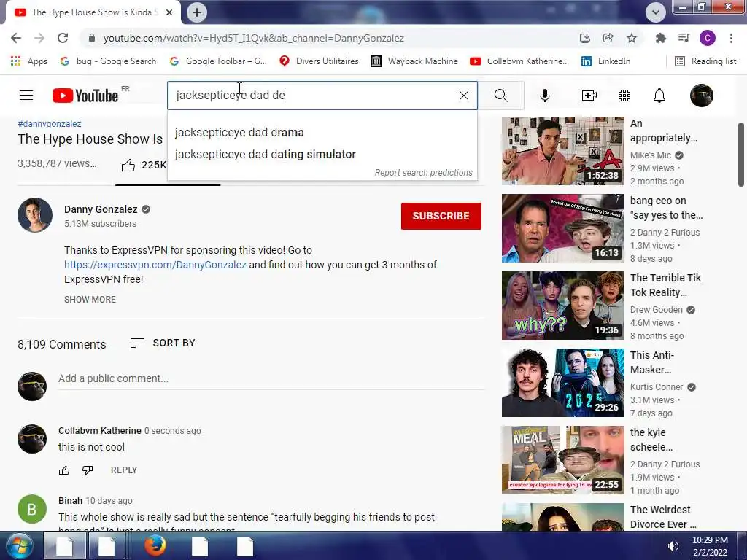Dislike Collabvm Katherine's comment
This screenshot has height=560, width=747.
pyautogui.click(x=88, y=470)
